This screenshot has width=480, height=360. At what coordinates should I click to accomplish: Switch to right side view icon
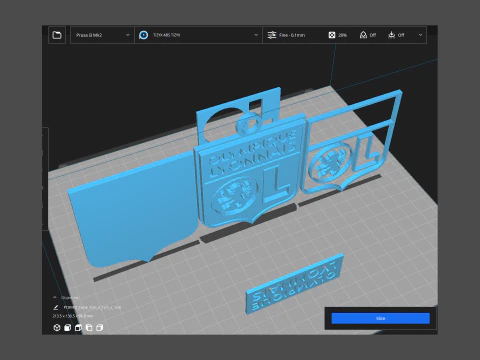pyautogui.click(x=100, y=328)
